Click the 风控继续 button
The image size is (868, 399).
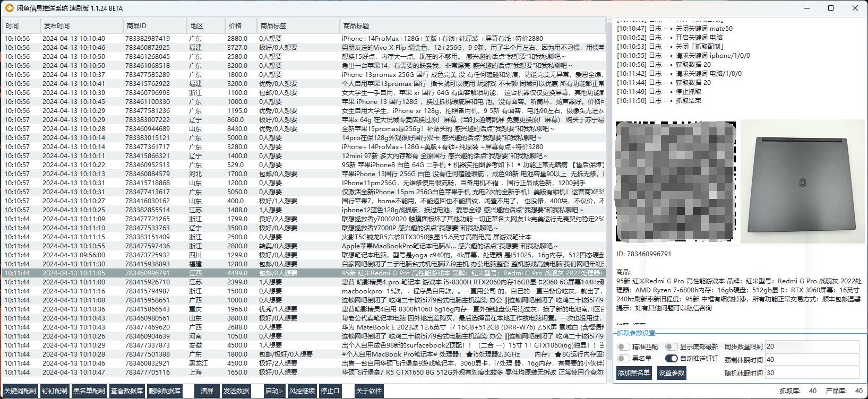click(x=302, y=391)
